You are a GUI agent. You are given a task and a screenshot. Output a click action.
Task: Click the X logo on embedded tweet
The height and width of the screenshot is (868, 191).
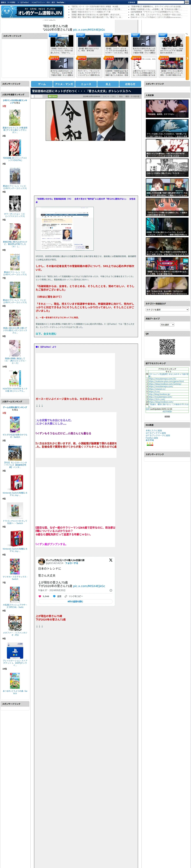[x=111, y=560]
